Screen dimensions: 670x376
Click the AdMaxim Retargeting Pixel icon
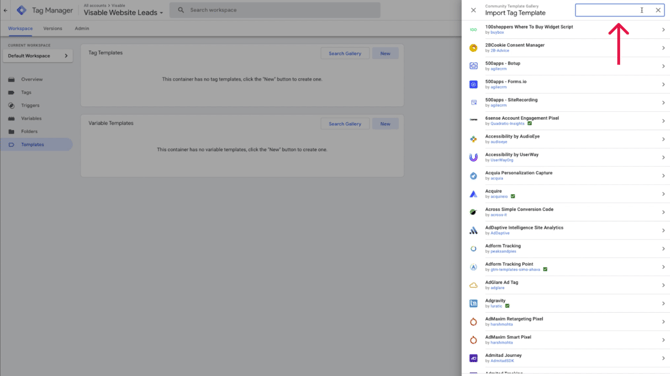coord(473,322)
